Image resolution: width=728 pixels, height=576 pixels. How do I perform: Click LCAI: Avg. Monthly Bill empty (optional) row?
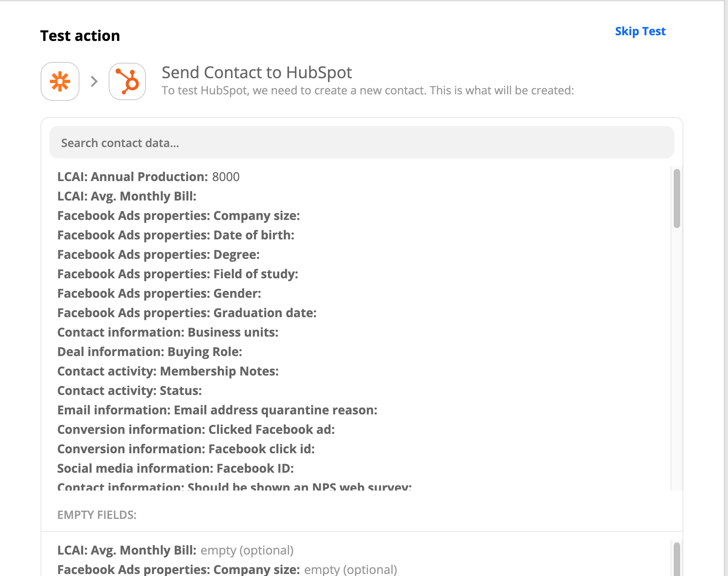click(x=176, y=550)
